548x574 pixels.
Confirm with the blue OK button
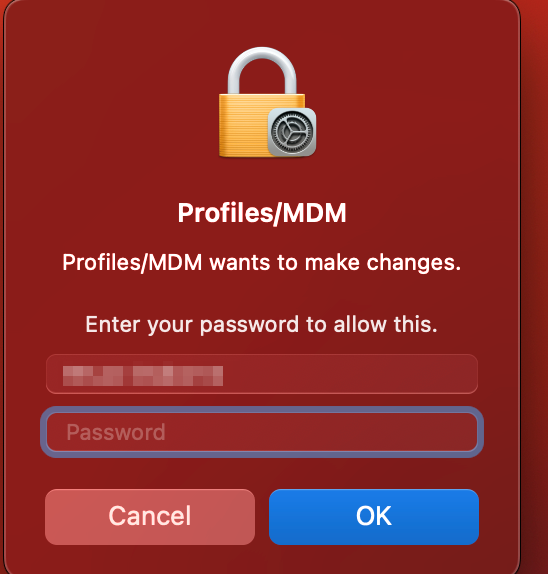coord(374,517)
